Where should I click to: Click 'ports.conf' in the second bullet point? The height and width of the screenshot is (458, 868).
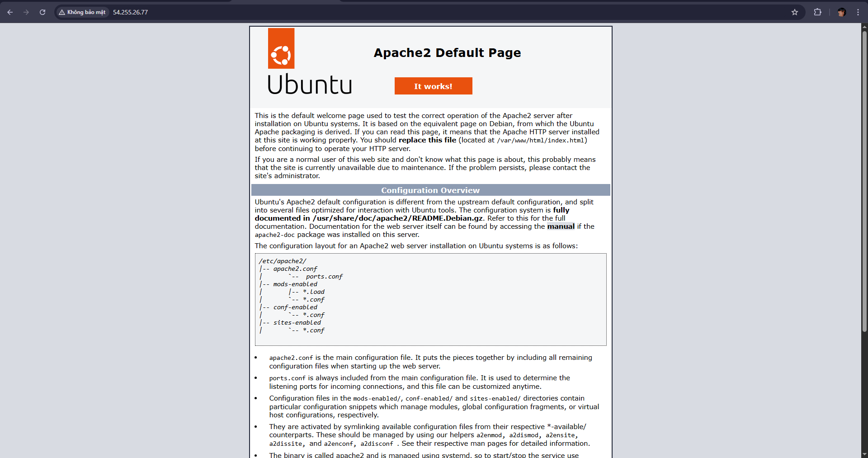tap(288, 378)
